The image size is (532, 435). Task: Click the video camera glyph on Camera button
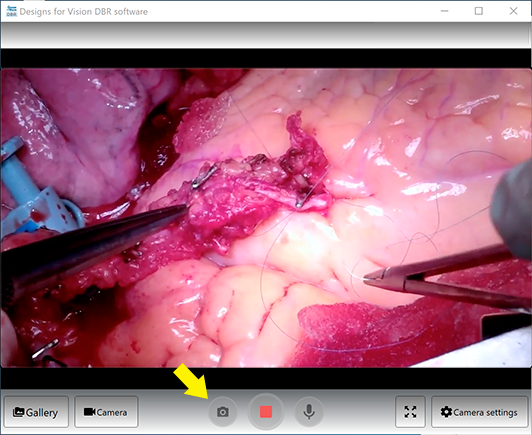pyautogui.click(x=90, y=412)
